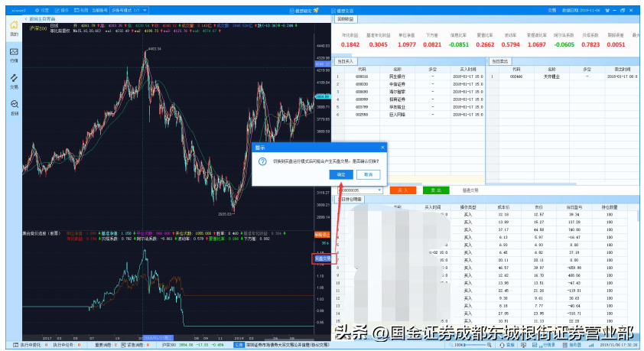This screenshot has width=644, height=351.
Task: Expand the stock code combo box beside 买入
Action: pyautogui.click(x=379, y=190)
